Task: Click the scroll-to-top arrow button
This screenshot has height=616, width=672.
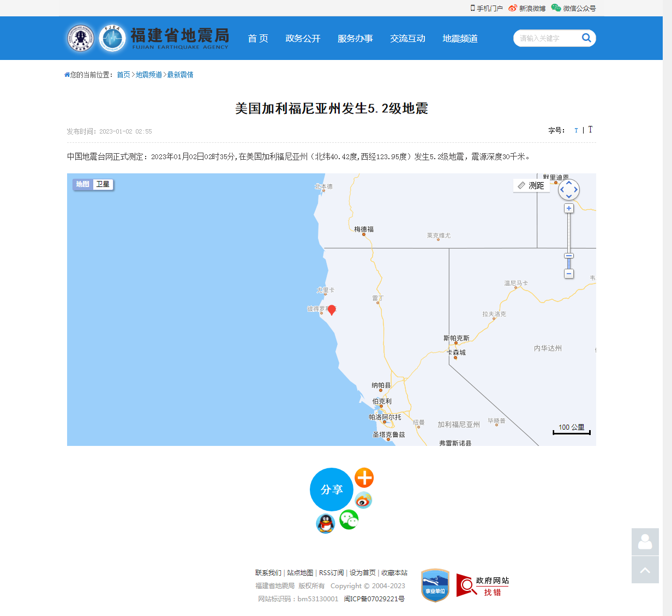Action: pyautogui.click(x=645, y=570)
